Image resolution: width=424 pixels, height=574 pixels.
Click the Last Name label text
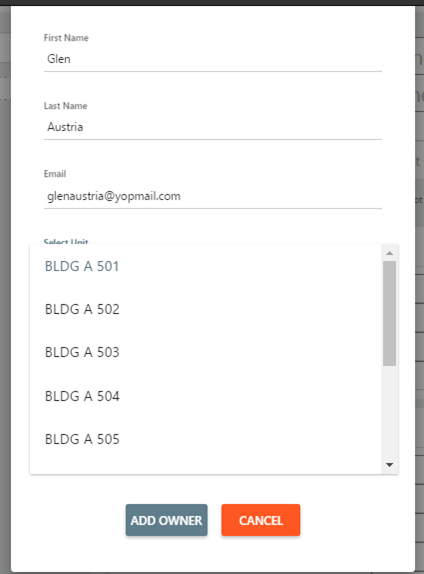click(x=66, y=106)
